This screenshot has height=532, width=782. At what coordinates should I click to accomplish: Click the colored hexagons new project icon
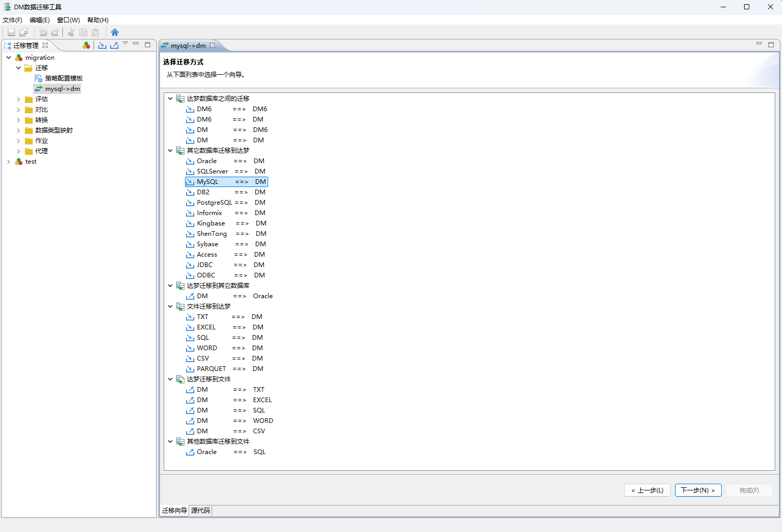86,45
